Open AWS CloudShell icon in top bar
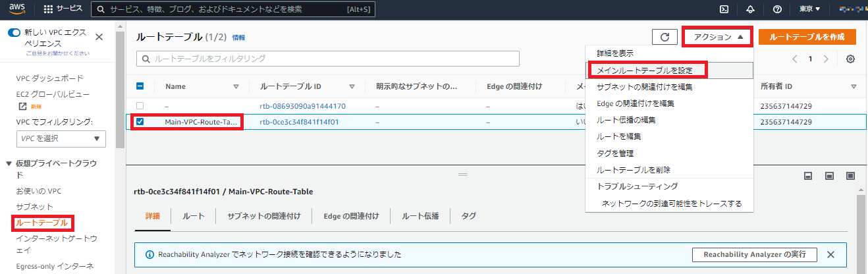Screen dimensions: 868x274 (724, 9)
